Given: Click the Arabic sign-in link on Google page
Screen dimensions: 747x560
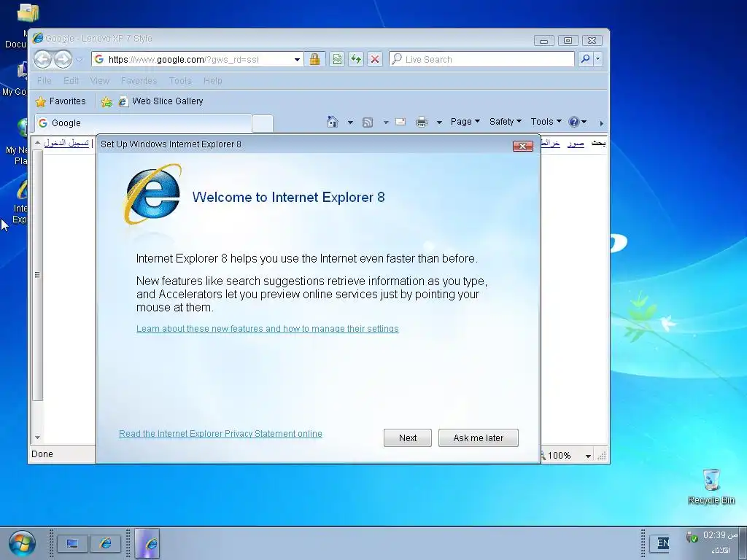Looking at the screenshot, I should pyautogui.click(x=66, y=143).
